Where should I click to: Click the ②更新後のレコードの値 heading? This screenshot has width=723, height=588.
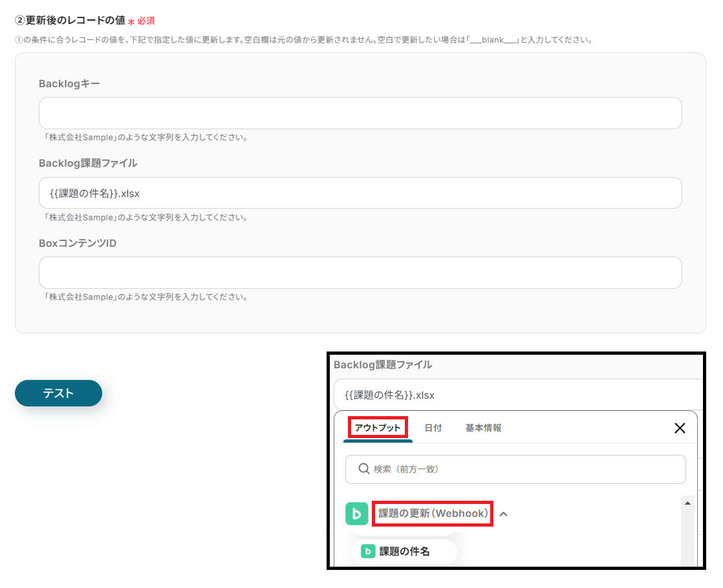[x=70, y=20]
